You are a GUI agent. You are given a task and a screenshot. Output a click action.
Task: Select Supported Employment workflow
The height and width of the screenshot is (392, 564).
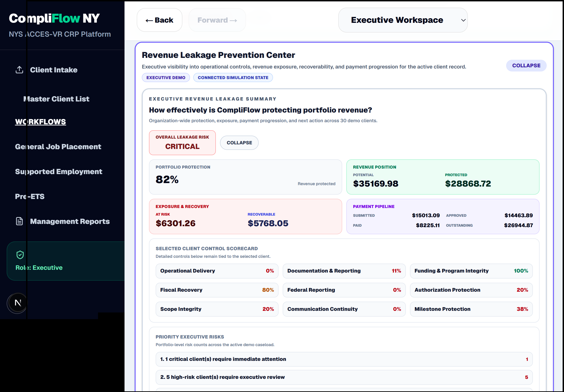tap(58, 171)
